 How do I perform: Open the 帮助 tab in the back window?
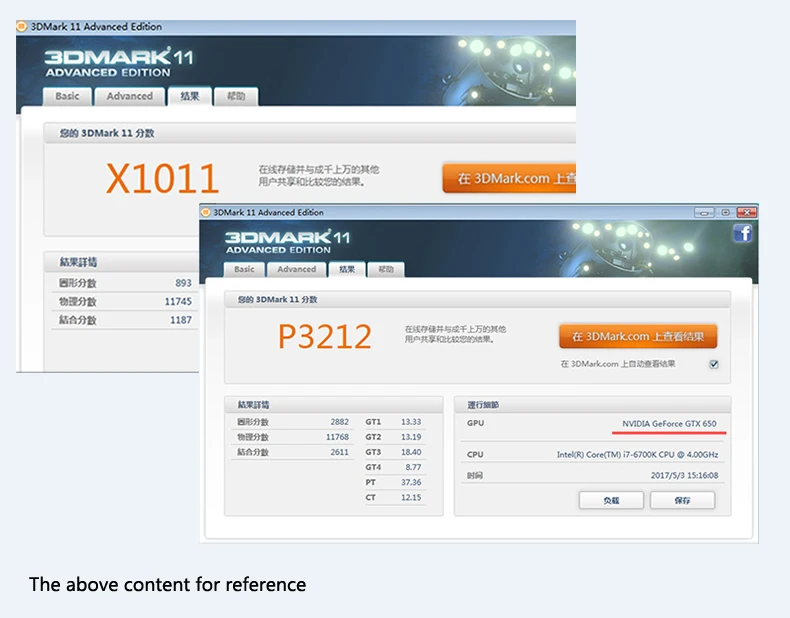[236, 96]
